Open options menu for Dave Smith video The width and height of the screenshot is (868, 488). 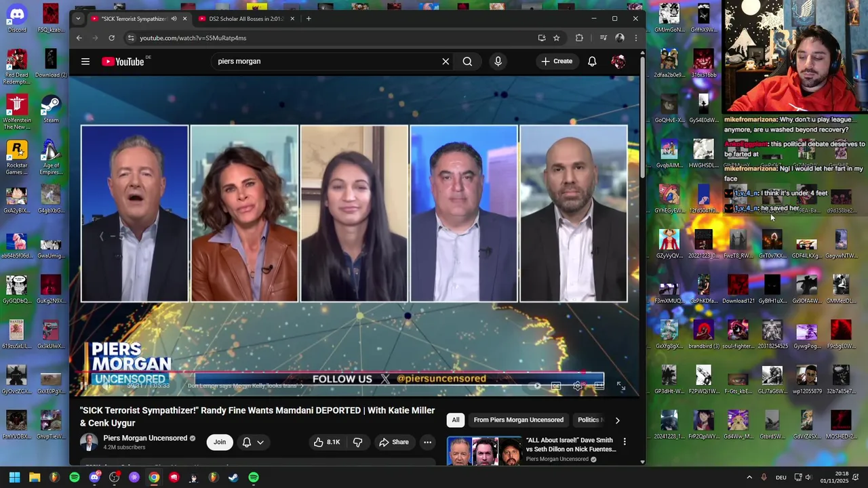tap(625, 442)
